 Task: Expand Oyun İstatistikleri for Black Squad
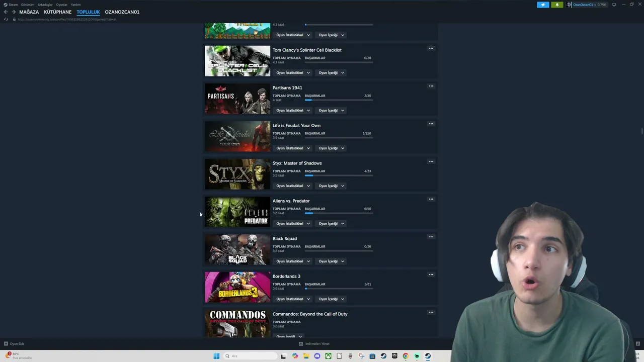[293, 261]
